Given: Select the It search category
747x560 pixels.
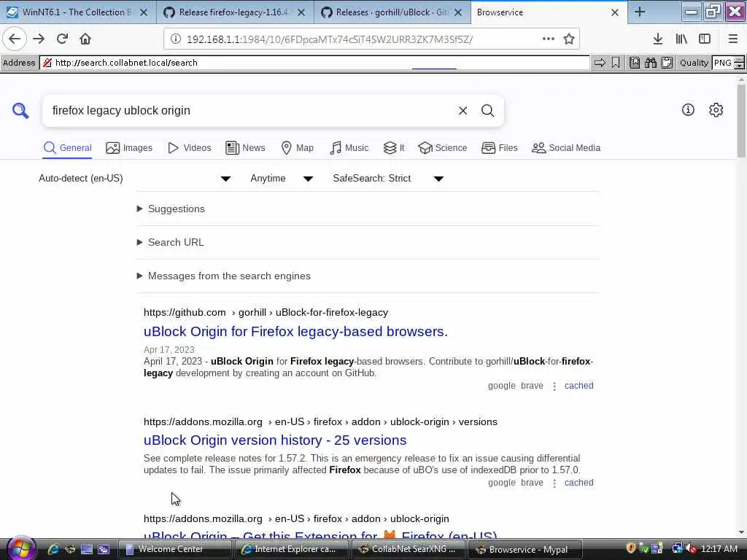Looking at the screenshot, I should click(394, 148).
